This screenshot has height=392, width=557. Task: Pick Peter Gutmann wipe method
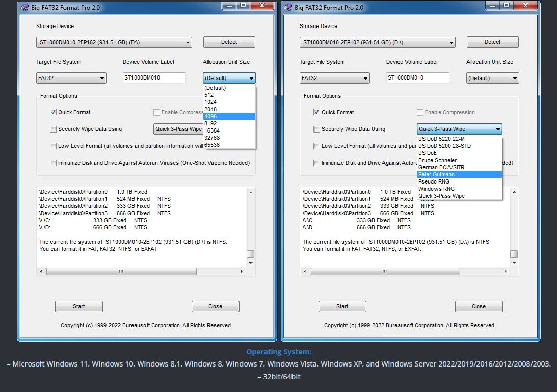pos(459,174)
